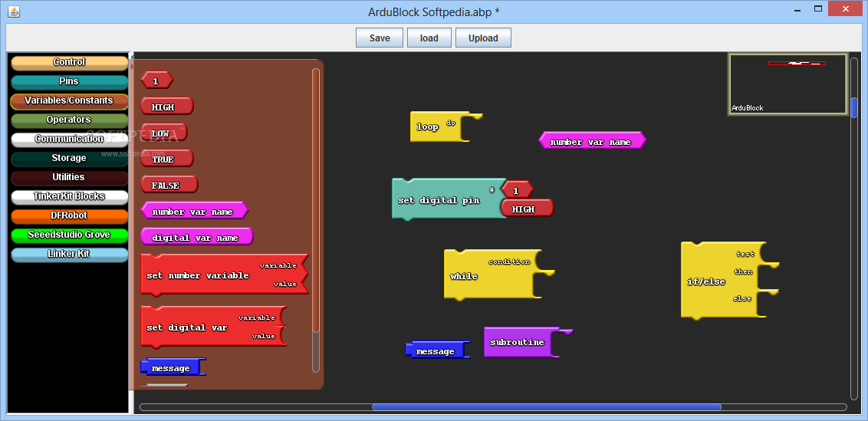Open the DFRobot block category
Screen dimensions: 868x421
pyautogui.click(x=69, y=216)
